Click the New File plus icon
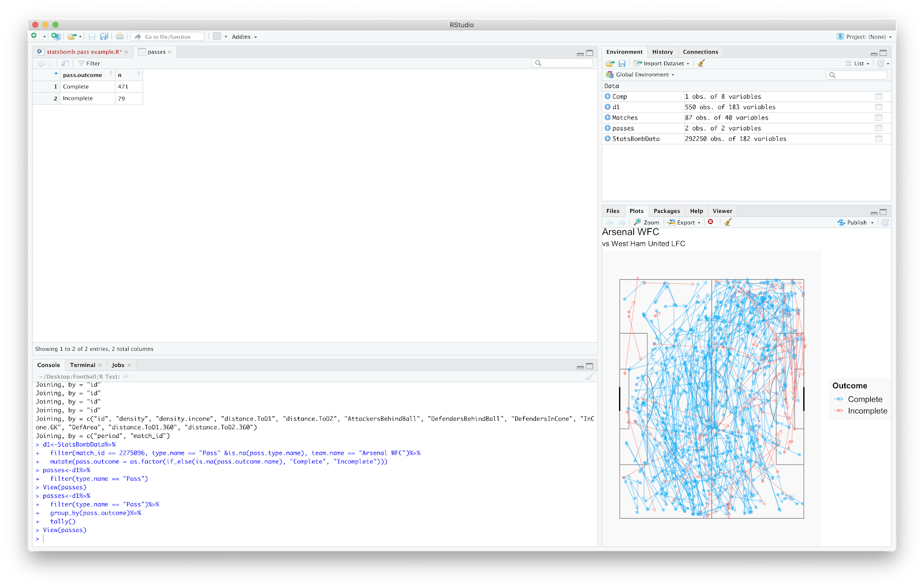The image size is (924, 588). [34, 36]
